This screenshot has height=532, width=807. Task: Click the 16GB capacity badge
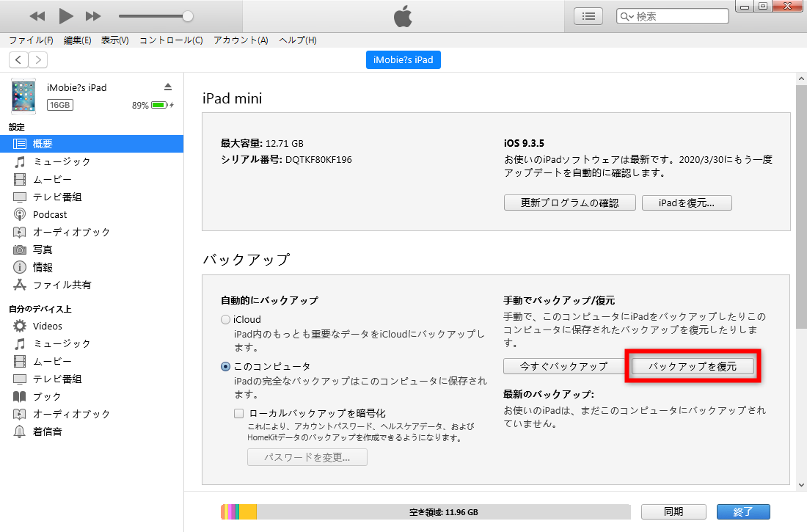(60, 105)
